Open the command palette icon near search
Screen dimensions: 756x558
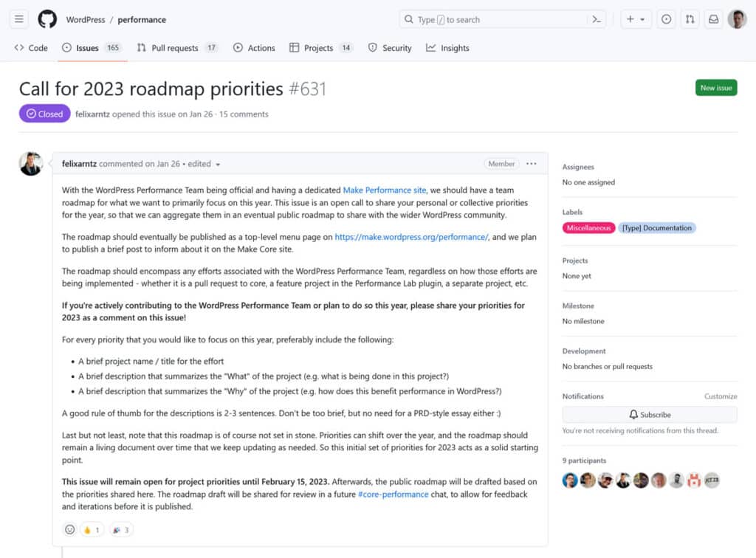pyautogui.click(x=597, y=20)
